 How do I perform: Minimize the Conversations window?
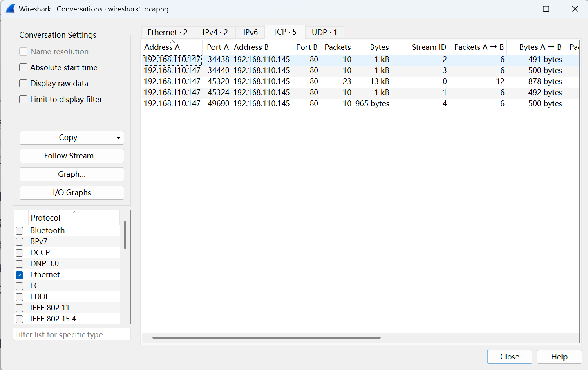pos(518,9)
